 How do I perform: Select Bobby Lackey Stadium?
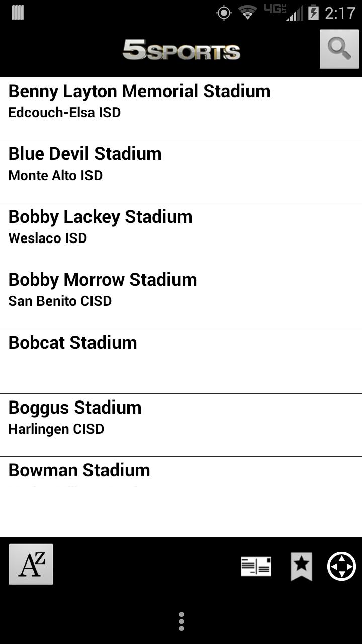point(101,217)
